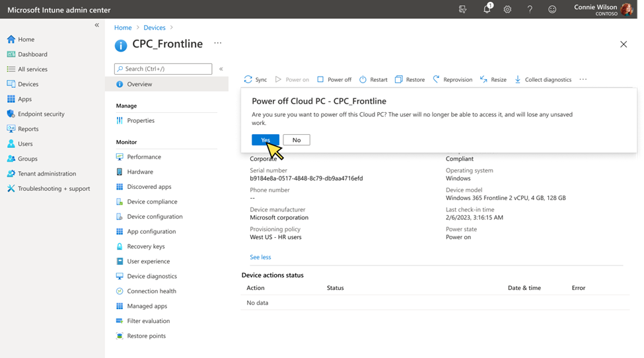Select the Power off toolbar action
The image size is (644, 358).
pos(334,80)
